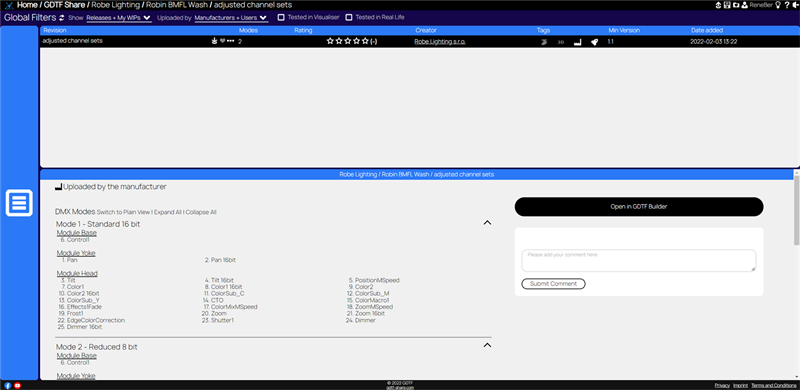Collapse Mode 1 - Standard 16 bit section
This screenshot has height=390, width=800.
[x=487, y=223]
